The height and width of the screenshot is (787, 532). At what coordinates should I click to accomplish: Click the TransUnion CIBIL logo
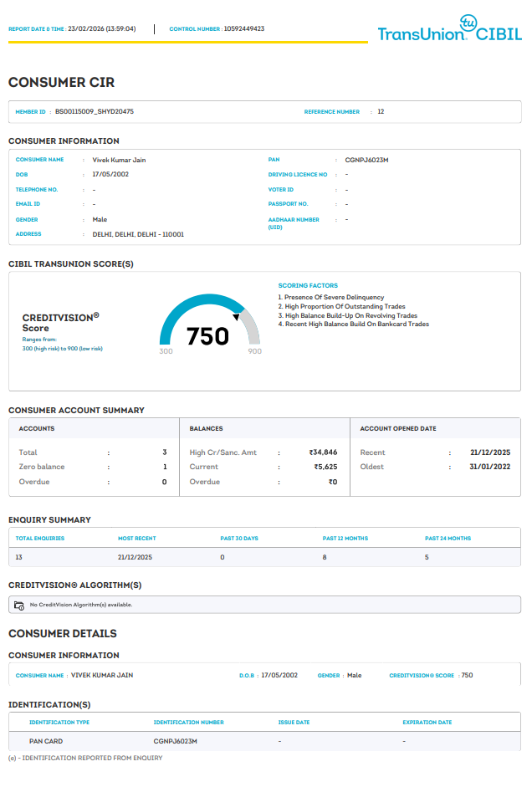(x=450, y=28)
